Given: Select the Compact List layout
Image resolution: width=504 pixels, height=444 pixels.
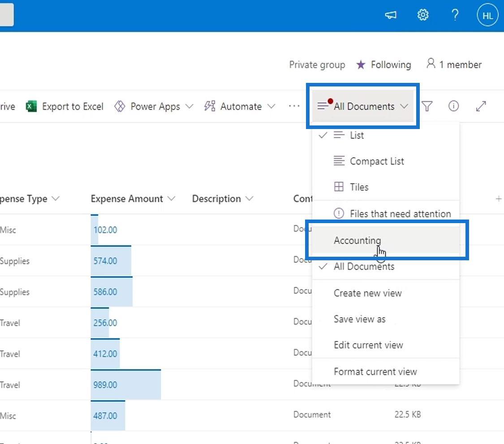Looking at the screenshot, I should click(x=386, y=161).
